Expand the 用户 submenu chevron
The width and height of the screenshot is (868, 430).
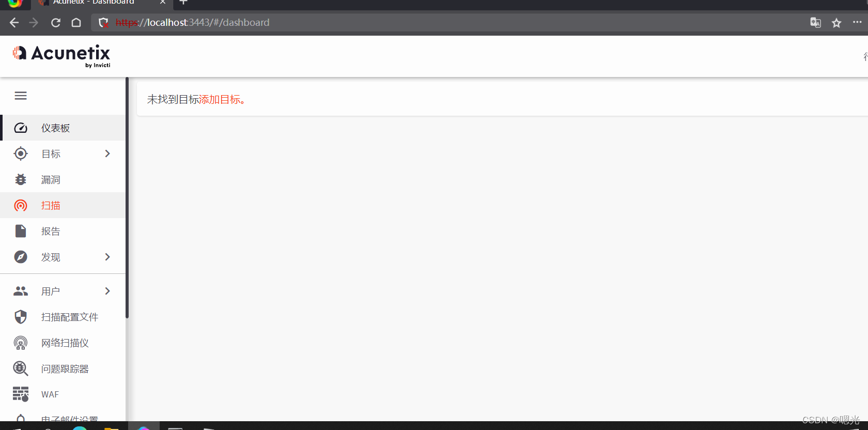coord(107,291)
